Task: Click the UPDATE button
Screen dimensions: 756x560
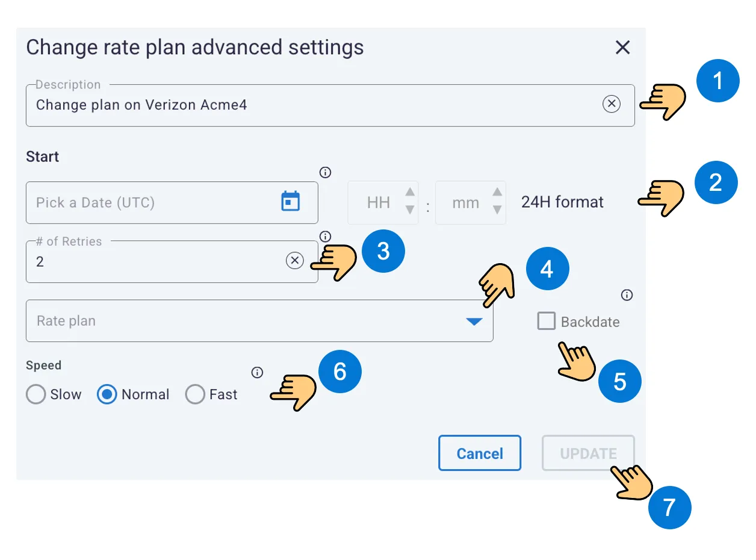Action: [x=588, y=453]
